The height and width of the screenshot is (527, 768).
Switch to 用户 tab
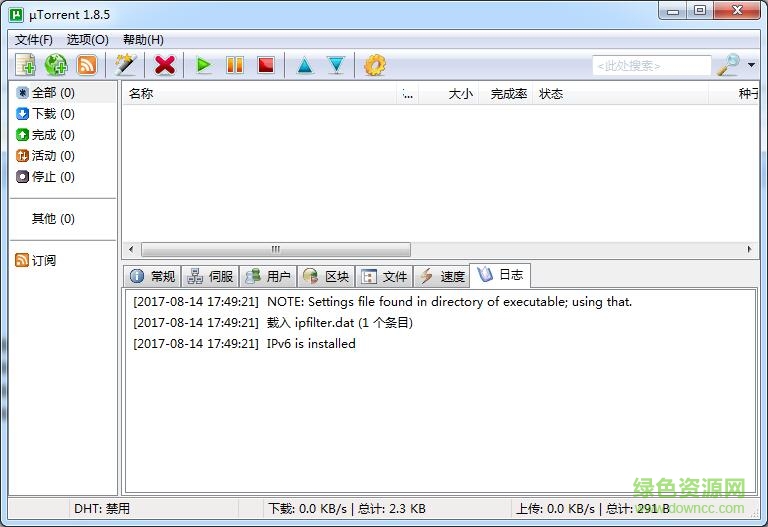click(x=268, y=277)
